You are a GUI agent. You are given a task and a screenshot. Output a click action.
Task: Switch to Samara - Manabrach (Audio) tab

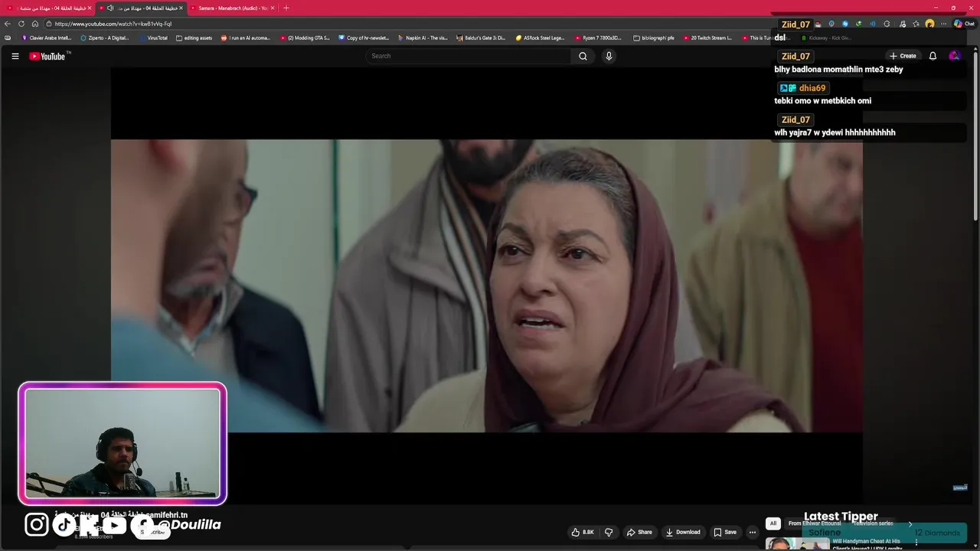(x=233, y=8)
